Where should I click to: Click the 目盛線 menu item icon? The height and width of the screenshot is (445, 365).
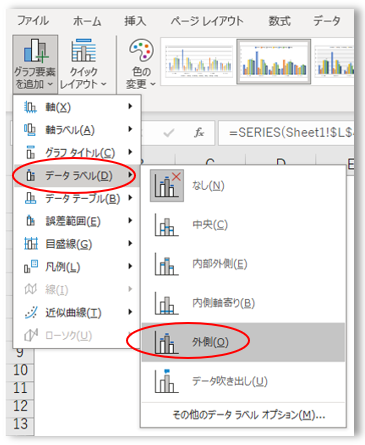(31, 244)
